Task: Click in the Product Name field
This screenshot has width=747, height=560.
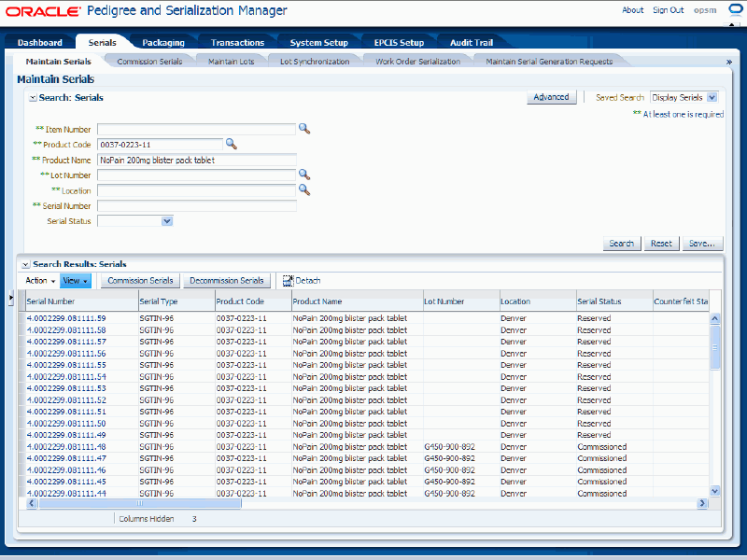Action: (196, 160)
